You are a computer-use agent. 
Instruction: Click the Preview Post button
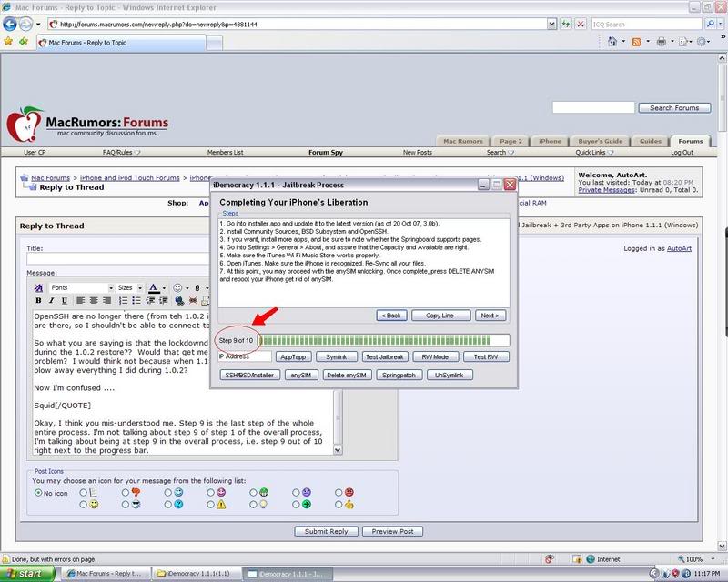click(392, 531)
